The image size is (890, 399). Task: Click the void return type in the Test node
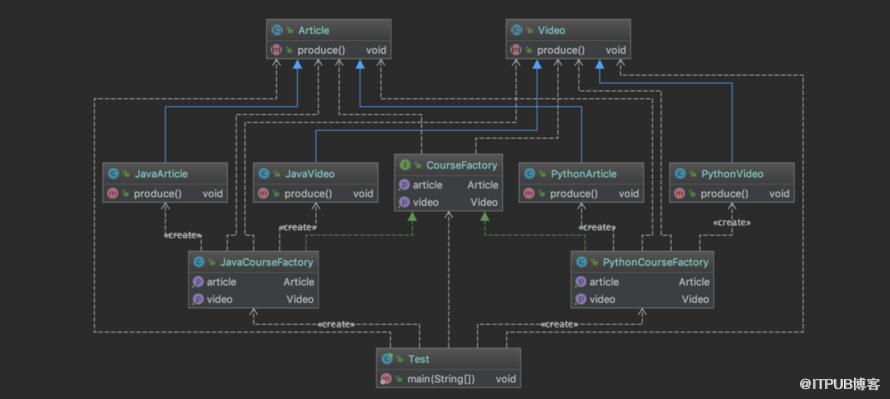(x=506, y=379)
